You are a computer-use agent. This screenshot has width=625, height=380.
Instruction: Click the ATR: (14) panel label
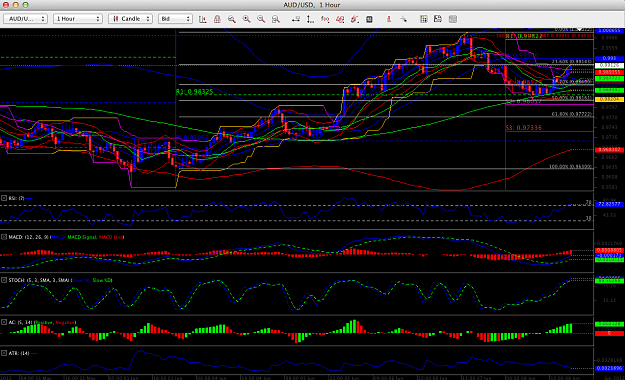coord(19,353)
